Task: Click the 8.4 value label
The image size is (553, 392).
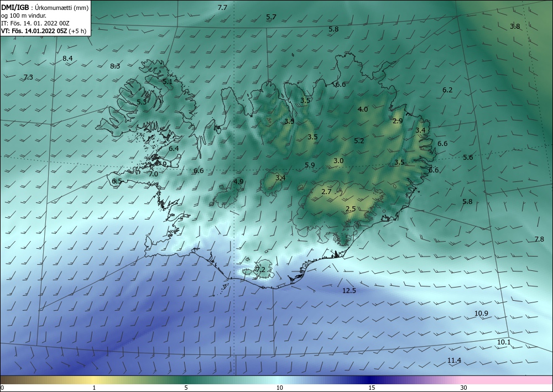Action: [67, 59]
